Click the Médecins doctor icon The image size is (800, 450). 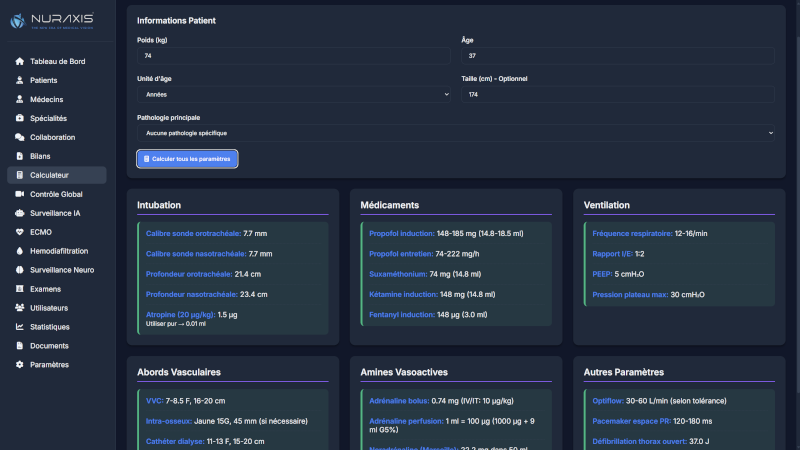pos(19,99)
